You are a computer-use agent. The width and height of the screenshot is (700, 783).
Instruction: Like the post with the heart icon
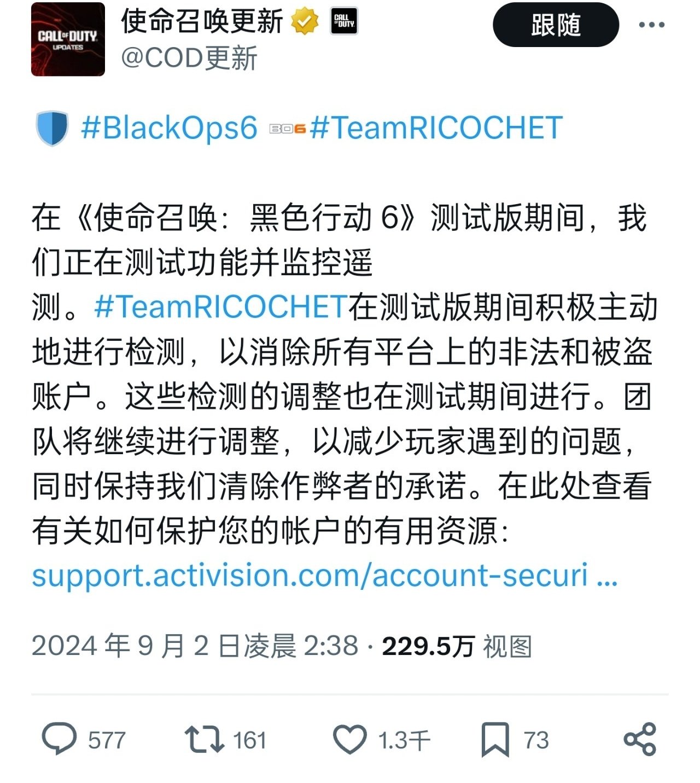tap(350, 740)
